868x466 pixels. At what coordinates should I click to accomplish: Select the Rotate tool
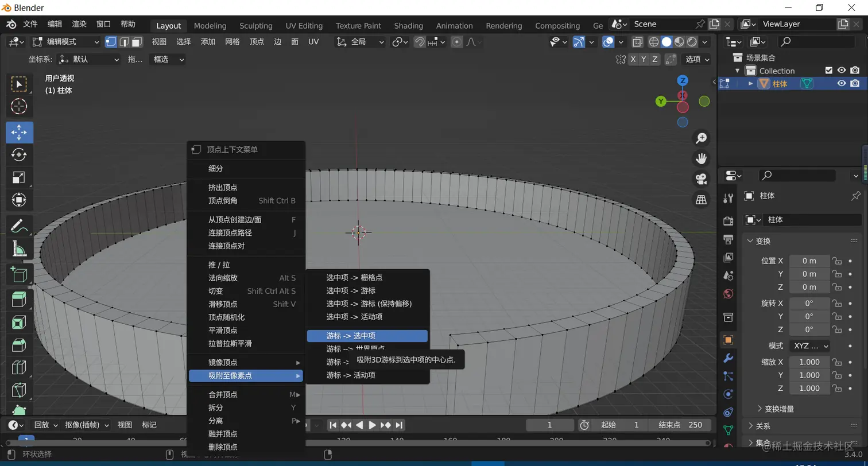[x=19, y=155]
